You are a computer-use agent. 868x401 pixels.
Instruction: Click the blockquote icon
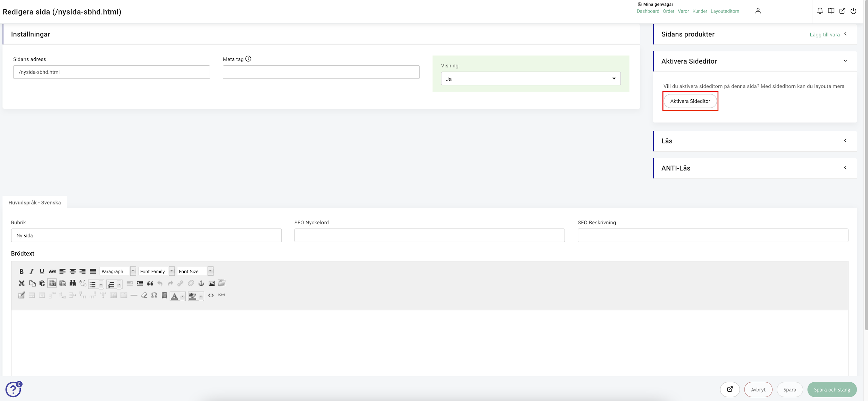click(x=150, y=283)
